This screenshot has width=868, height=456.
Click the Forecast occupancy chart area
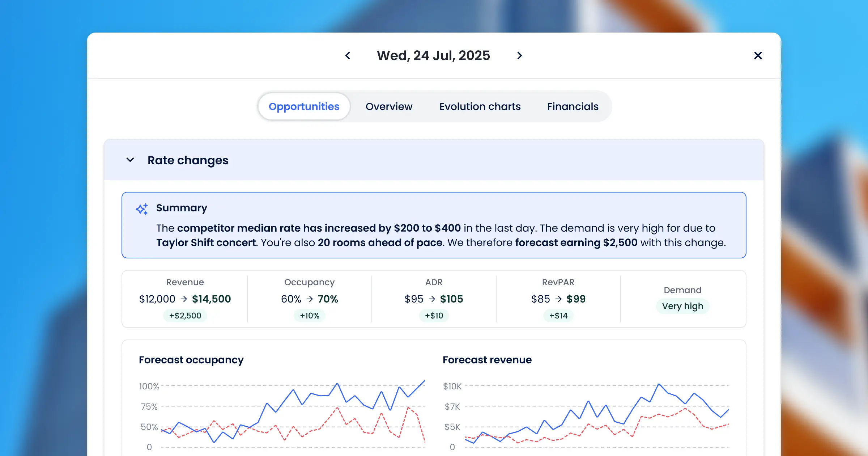pyautogui.click(x=293, y=416)
